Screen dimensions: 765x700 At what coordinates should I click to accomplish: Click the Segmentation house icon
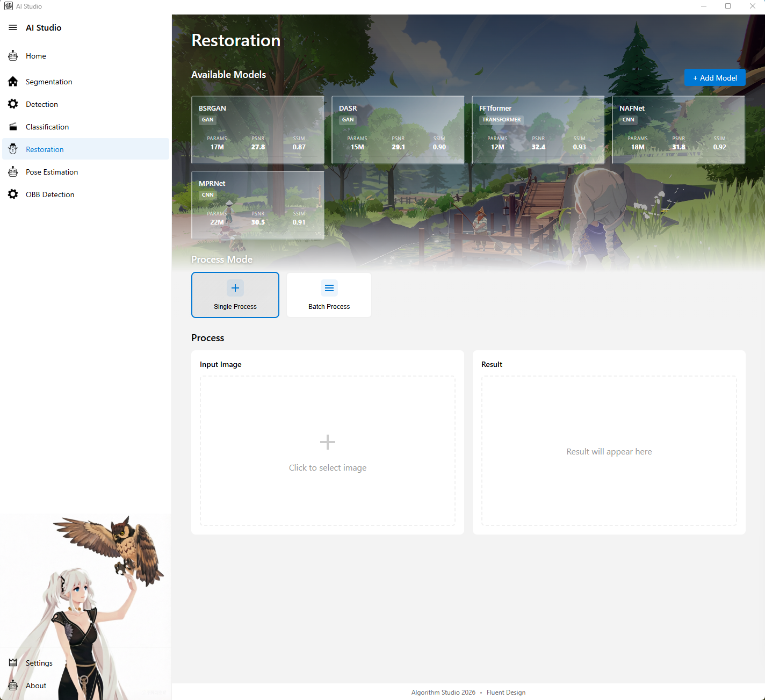point(13,82)
